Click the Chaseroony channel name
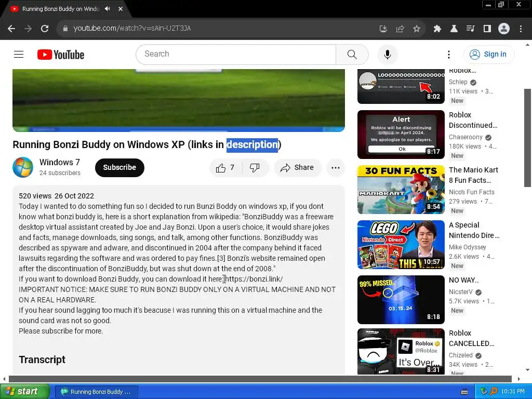Viewport: 532px width, 399px height. 465,137
